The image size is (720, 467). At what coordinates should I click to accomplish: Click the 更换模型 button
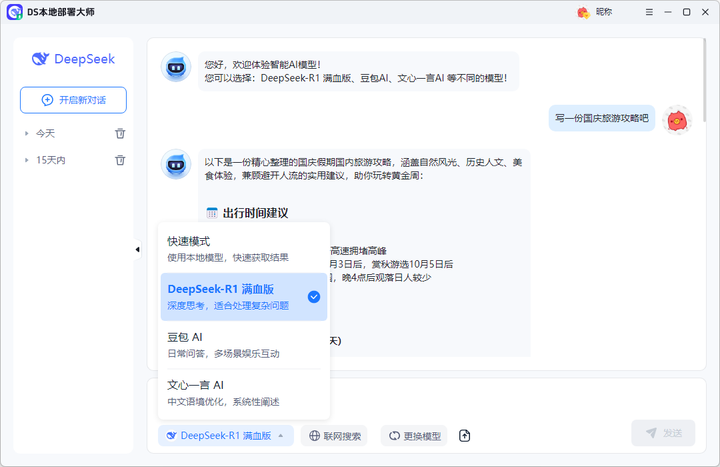click(414, 435)
